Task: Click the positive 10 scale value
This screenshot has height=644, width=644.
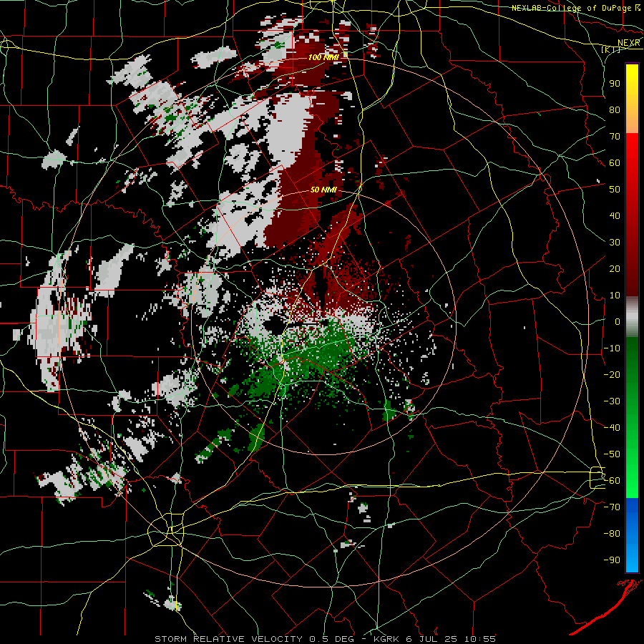Action: tap(615, 296)
